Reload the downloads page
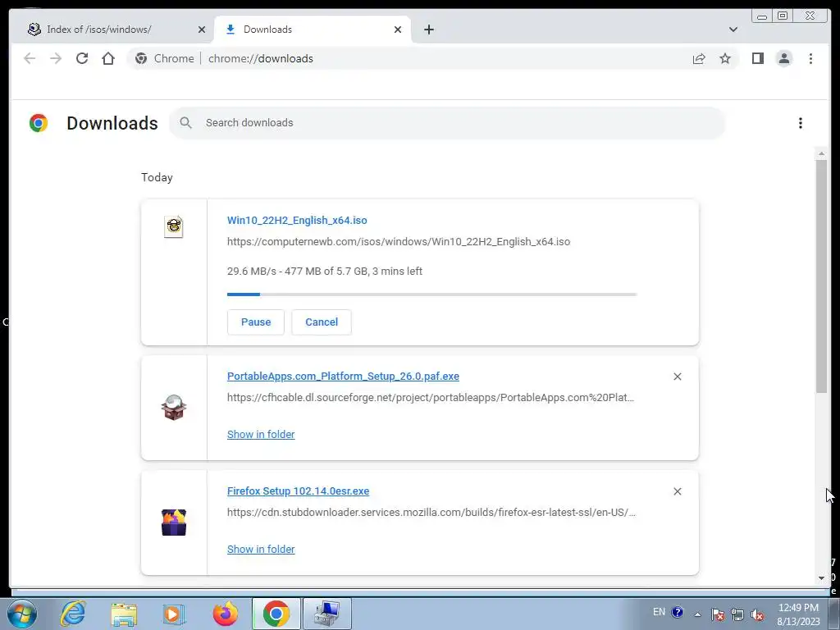This screenshot has height=630, width=840. [82, 58]
